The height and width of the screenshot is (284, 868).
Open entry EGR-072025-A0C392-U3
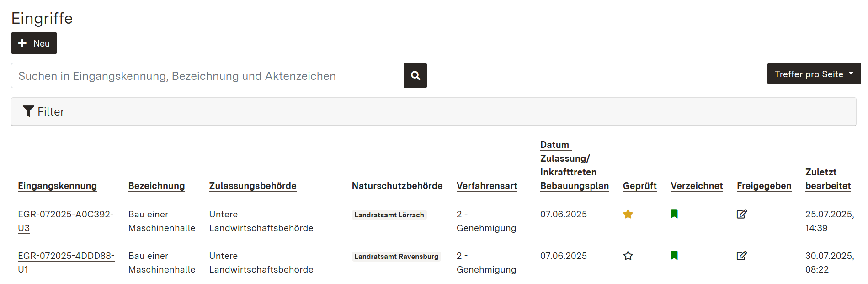click(x=65, y=215)
